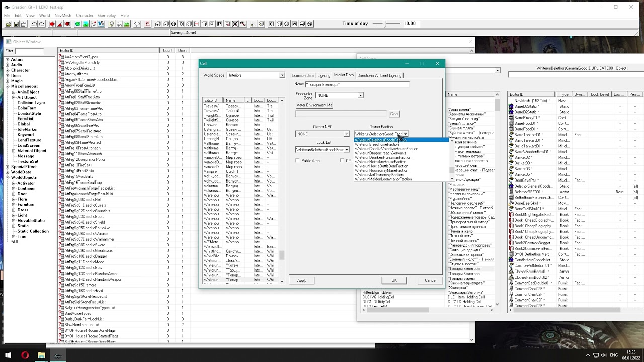Expand the Material Object tree node
The image size is (644, 362).
(x=14, y=151)
